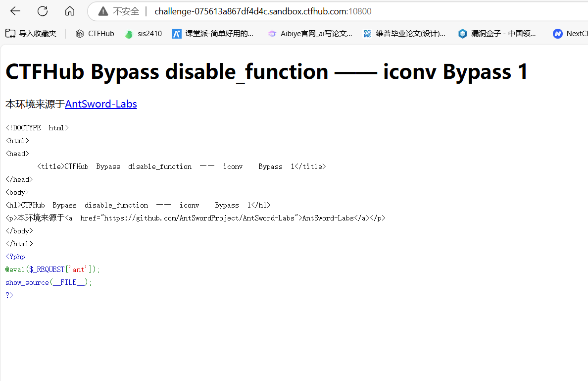Open the import favorites bookmark

tap(31, 34)
